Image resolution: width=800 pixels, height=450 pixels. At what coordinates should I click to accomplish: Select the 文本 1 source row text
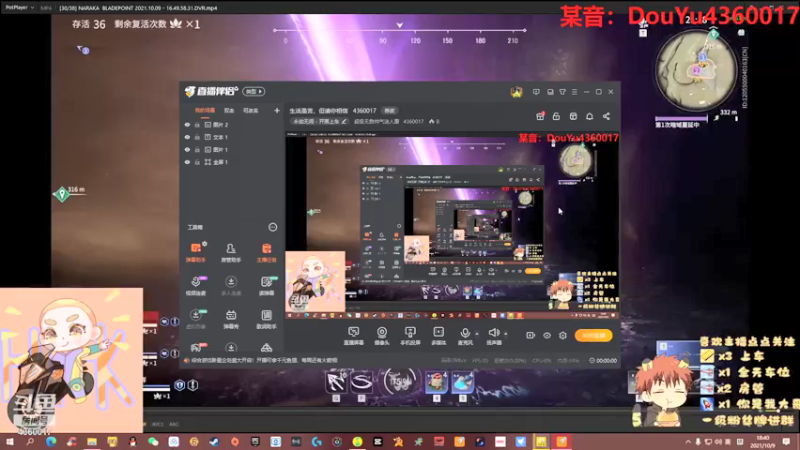[220, 137]
